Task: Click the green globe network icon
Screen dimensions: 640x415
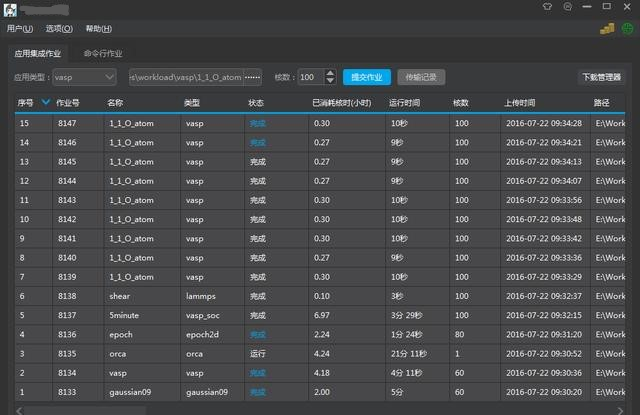Action: 626,29
